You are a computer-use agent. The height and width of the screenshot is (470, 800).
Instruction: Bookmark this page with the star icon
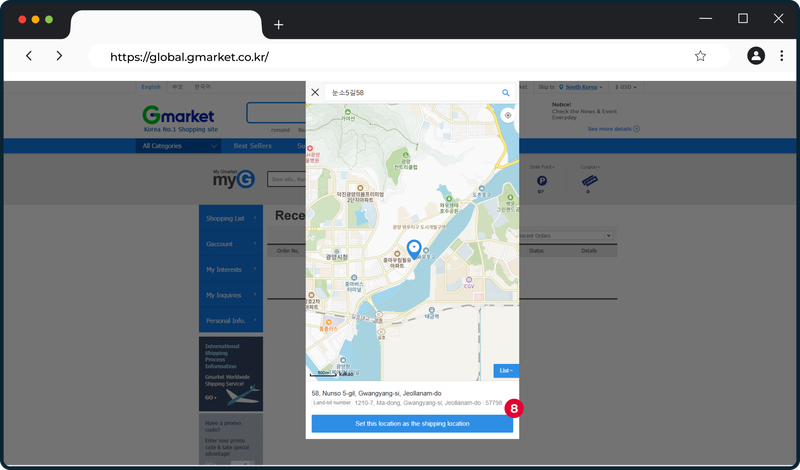point(700,56)
